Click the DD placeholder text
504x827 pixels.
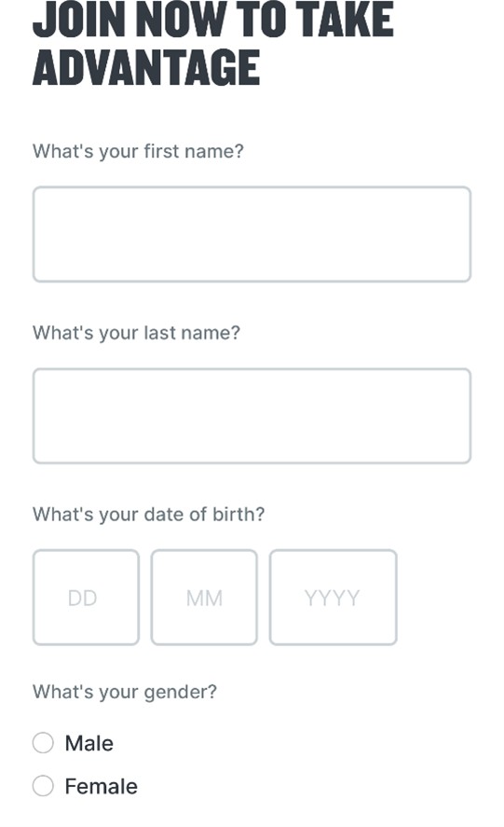coord(83,598)
